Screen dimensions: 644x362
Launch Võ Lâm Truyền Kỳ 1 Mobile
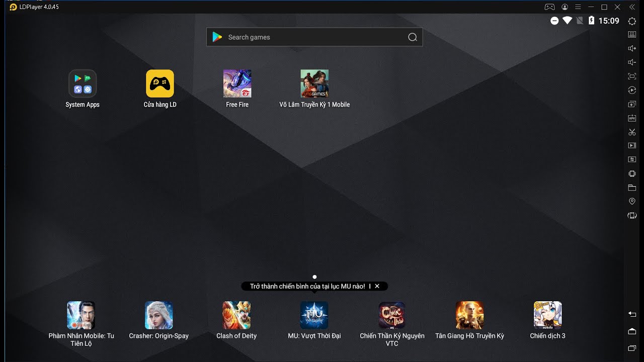point(314,89)
